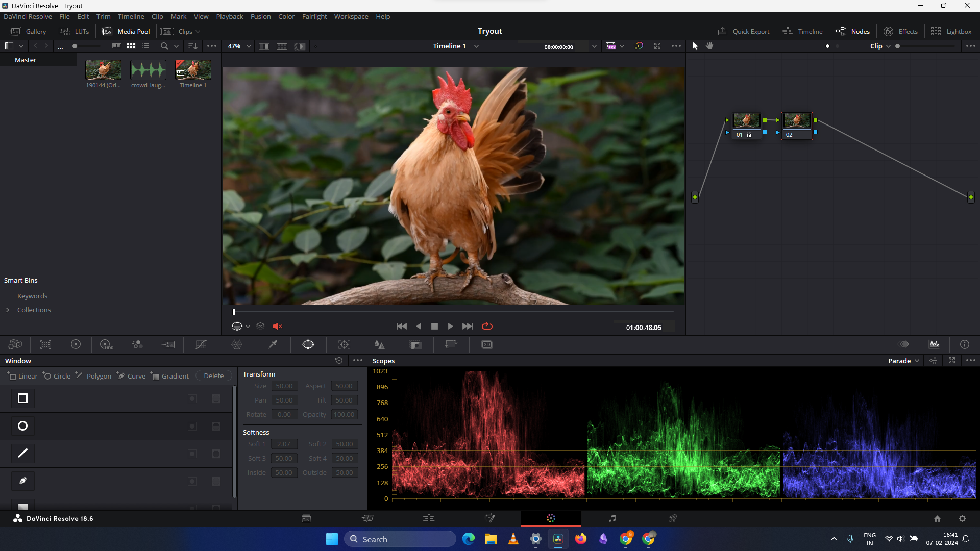
Task: Switch to the Deliver page icon
Action: click(x=673, y=518)
